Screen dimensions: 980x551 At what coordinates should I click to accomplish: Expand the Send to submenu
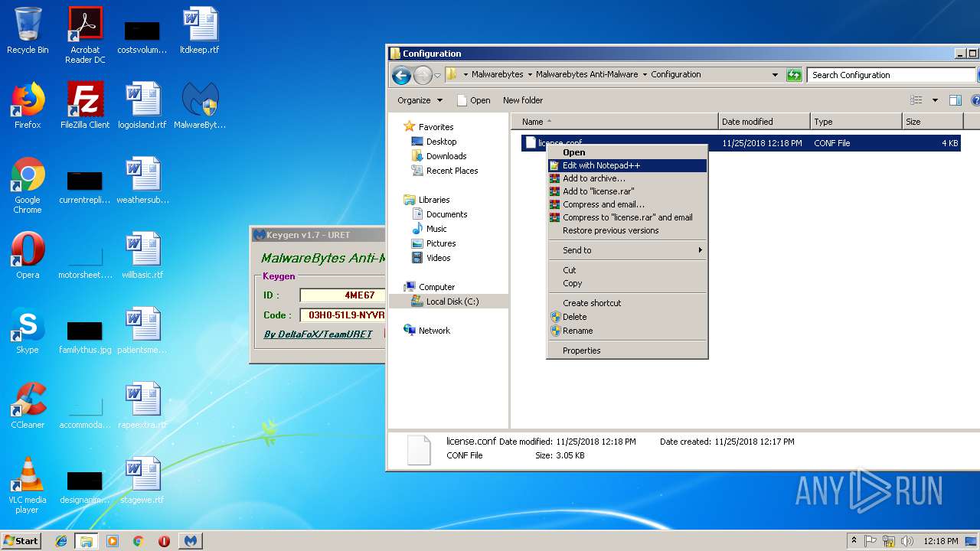click(x=627, y=250)
